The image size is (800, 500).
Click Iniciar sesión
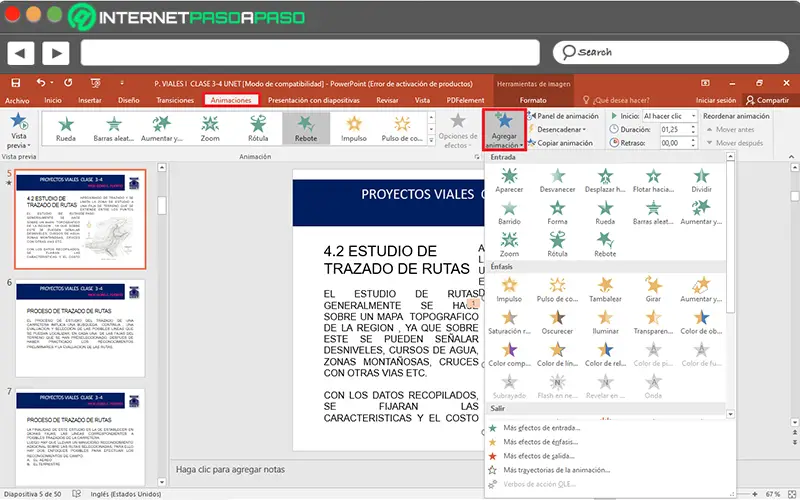(x=715, y=101)
